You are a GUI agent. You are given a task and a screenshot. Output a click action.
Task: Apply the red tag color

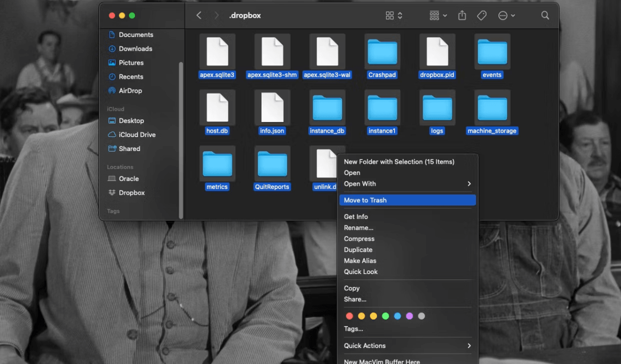coord(349,316)
